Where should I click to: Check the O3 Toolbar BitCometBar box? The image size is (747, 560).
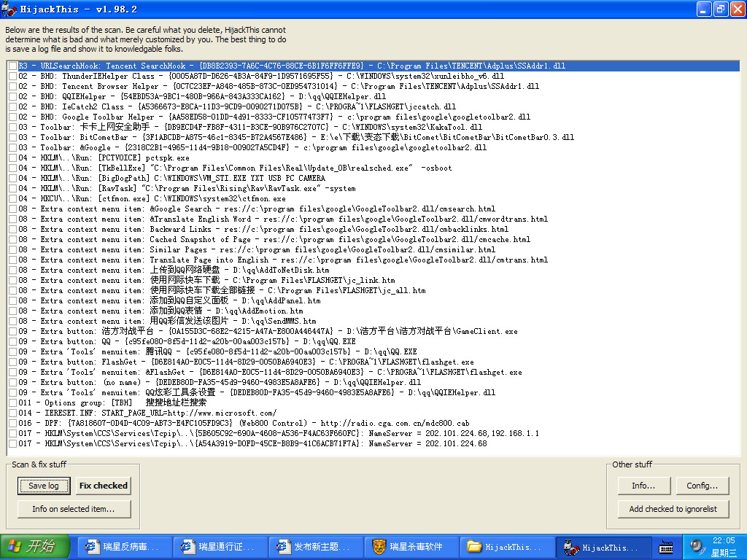[13, 137]
